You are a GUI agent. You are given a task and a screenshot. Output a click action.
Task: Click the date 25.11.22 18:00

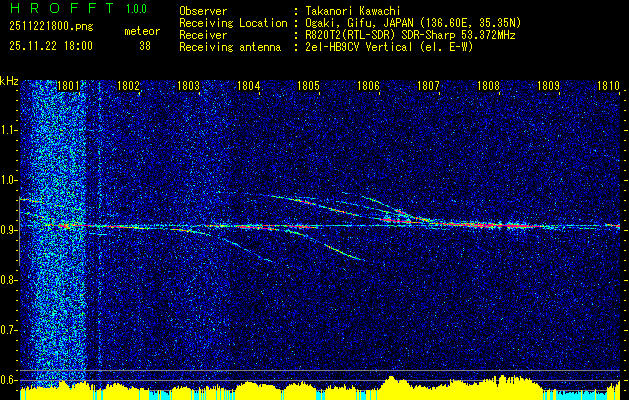pos(51,46)
